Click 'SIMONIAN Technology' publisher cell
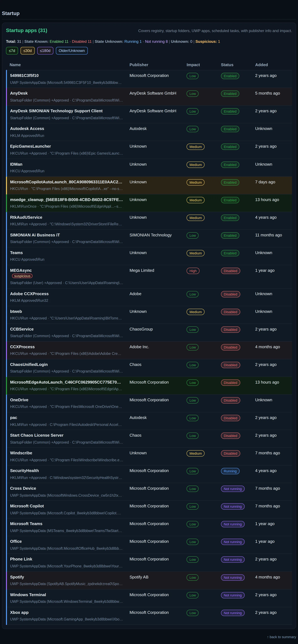 pyautogui.click(x=150, y=235)
